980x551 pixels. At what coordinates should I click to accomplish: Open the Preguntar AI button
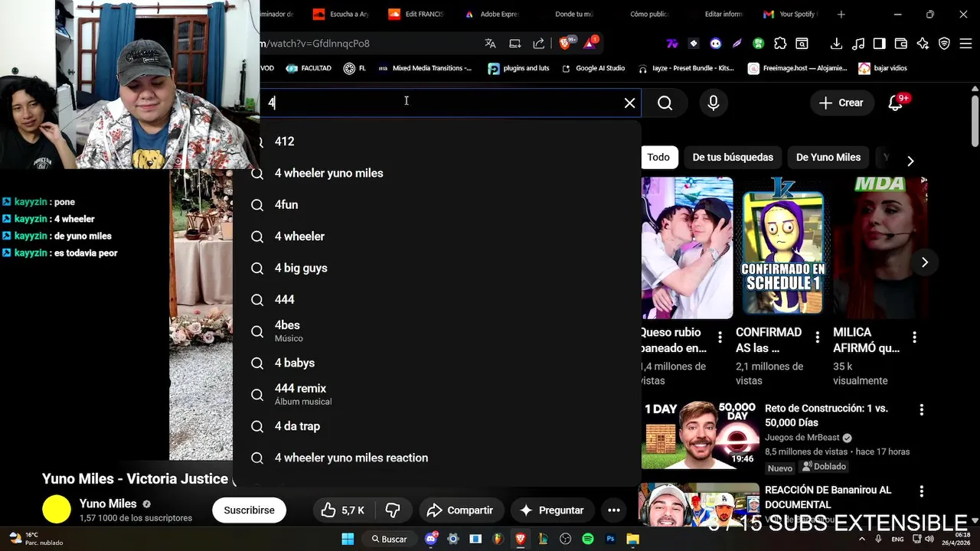click(551, 510)
